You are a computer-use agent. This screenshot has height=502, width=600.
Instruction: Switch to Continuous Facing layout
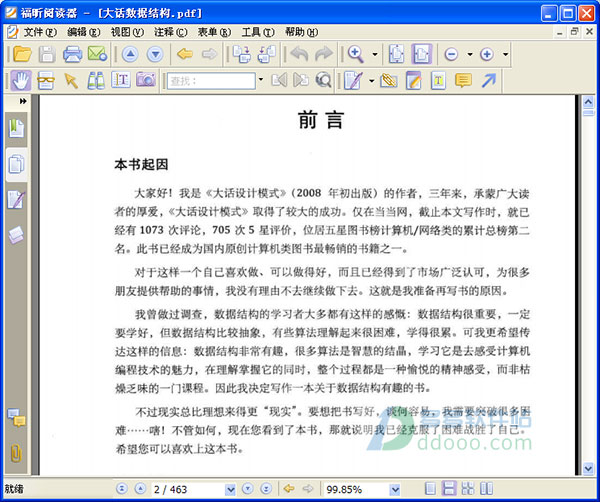(468, 489)
